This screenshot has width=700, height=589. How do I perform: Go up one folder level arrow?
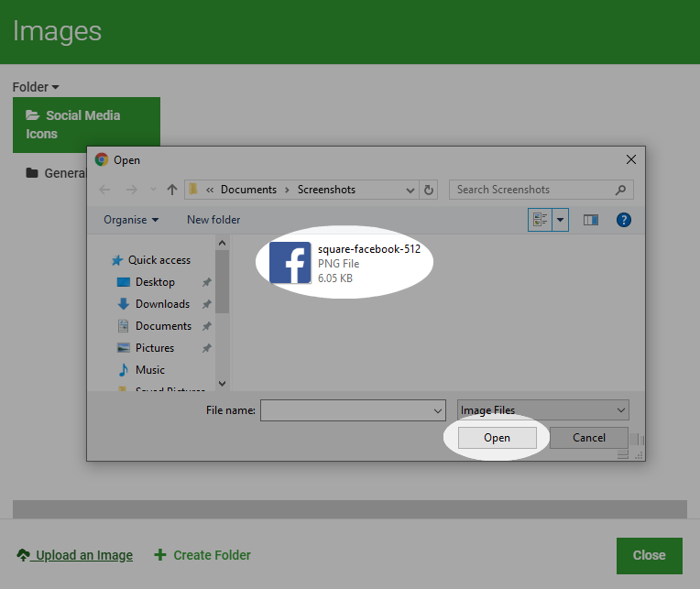(172, 190)
